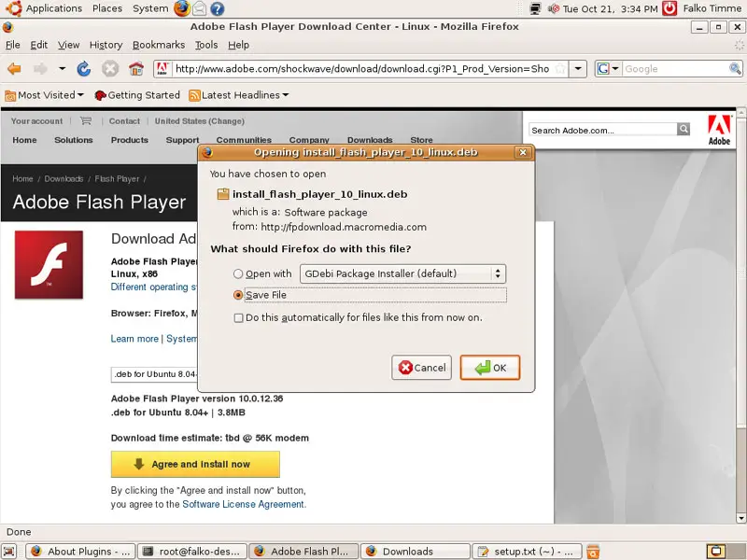Check 'Do this automatically for files like this'
747x560 pixels.
point(239,317)
